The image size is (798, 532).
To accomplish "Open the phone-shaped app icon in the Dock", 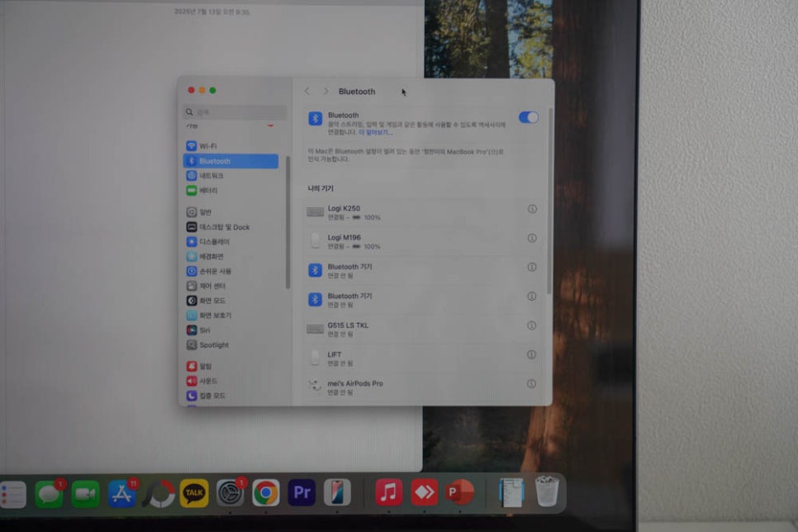I will tap(337, 493).
